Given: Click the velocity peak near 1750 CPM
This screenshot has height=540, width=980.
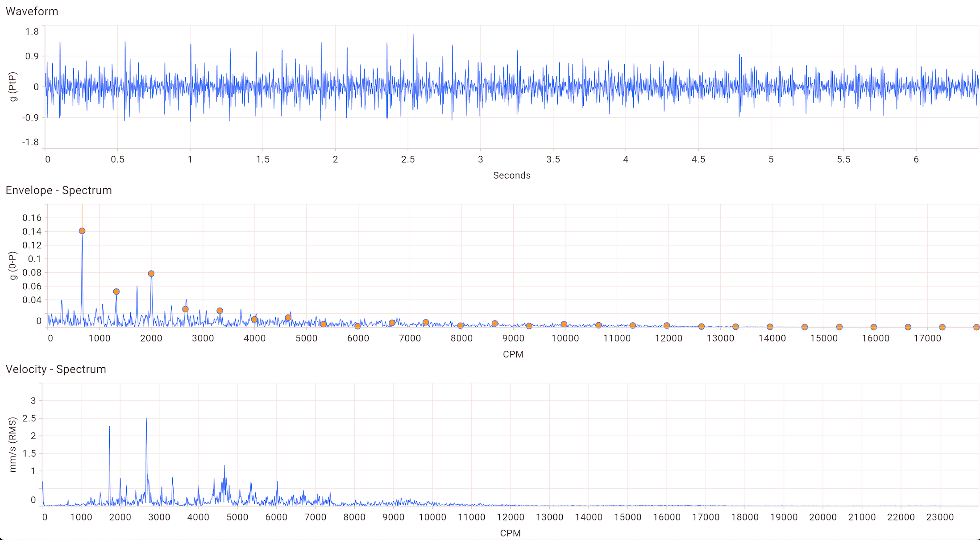Looking at the screenshot, I should click(109, 428).
